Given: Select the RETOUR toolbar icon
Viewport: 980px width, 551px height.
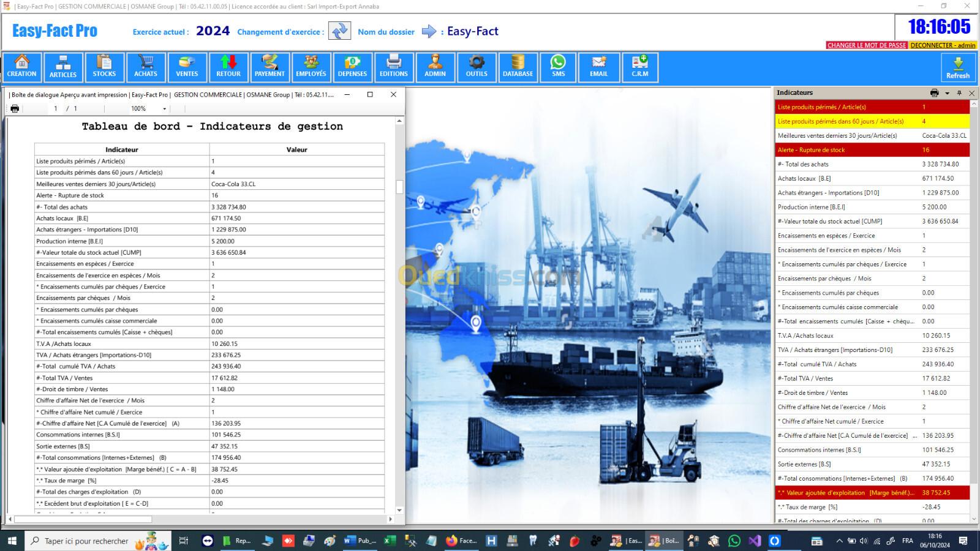Looking at the screenshot, I should 228,67.
